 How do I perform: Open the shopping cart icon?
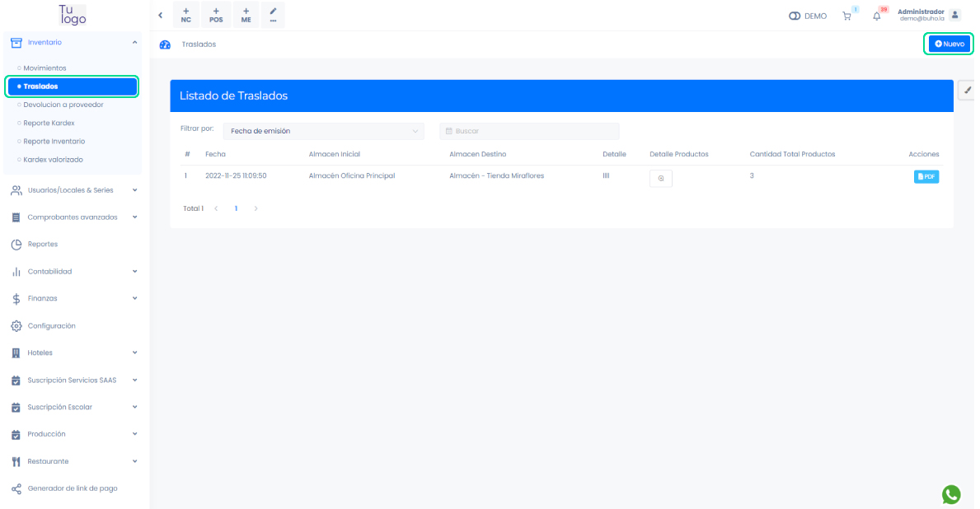click(x=846, y=16)
